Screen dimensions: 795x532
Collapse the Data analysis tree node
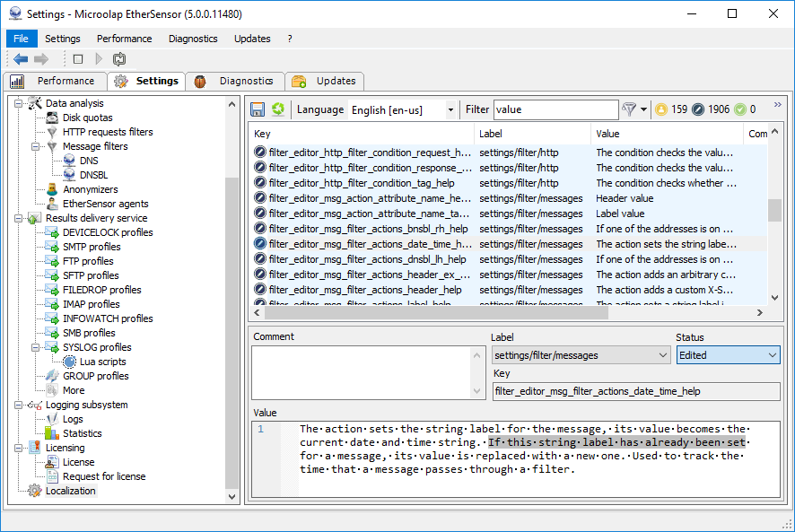click(18, 103)
